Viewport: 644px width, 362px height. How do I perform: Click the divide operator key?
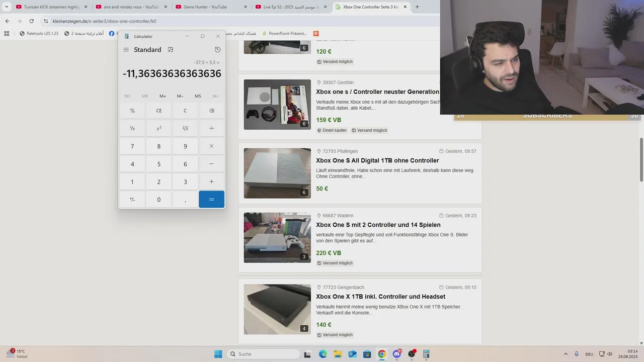(211, 128)
